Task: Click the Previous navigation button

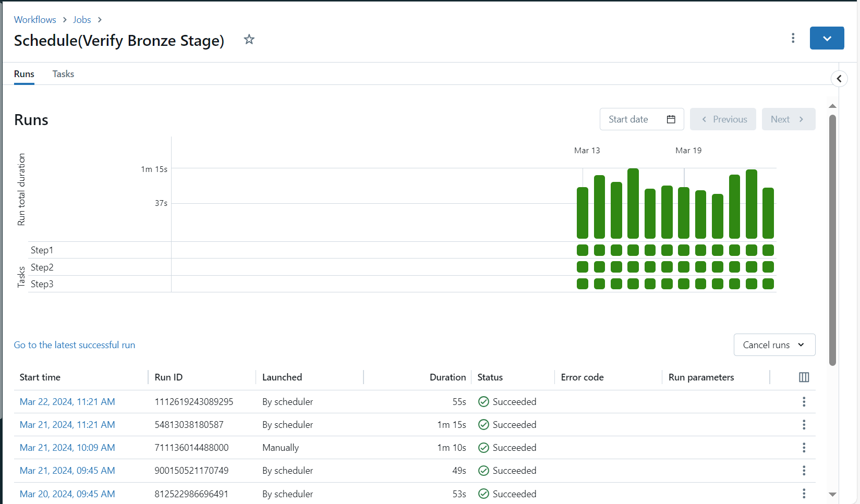Action: pyautogui.click(x=723, y=119)
